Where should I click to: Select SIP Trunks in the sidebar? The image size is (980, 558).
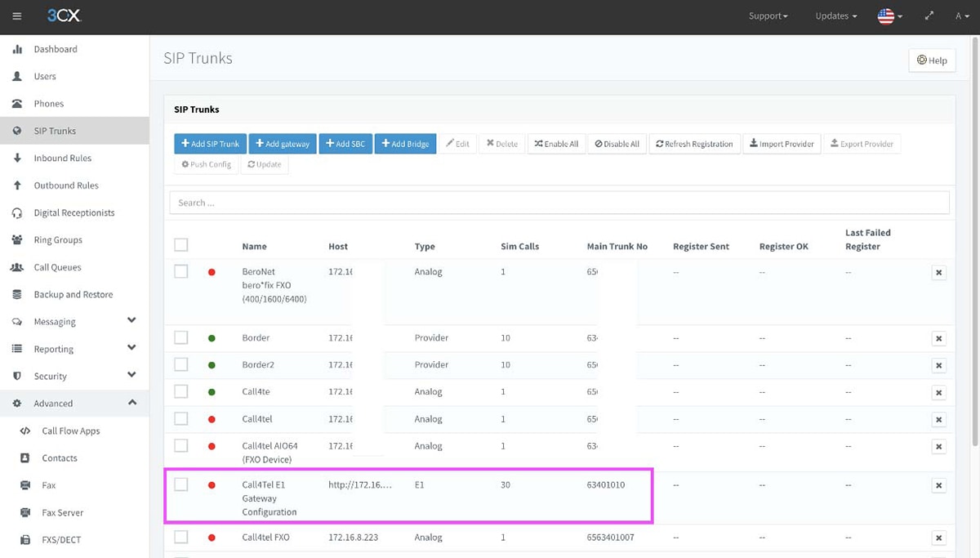coord(74,131)
